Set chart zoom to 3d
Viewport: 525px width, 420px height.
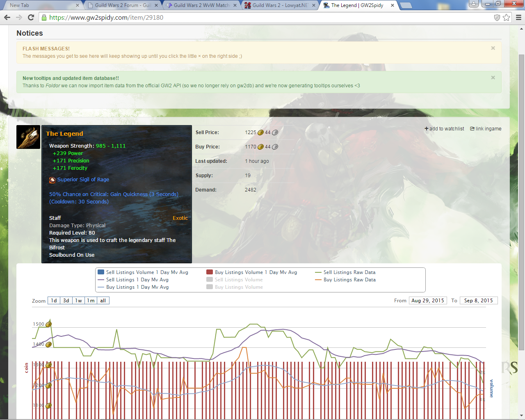pyautogui.click(x=66, y=301)
